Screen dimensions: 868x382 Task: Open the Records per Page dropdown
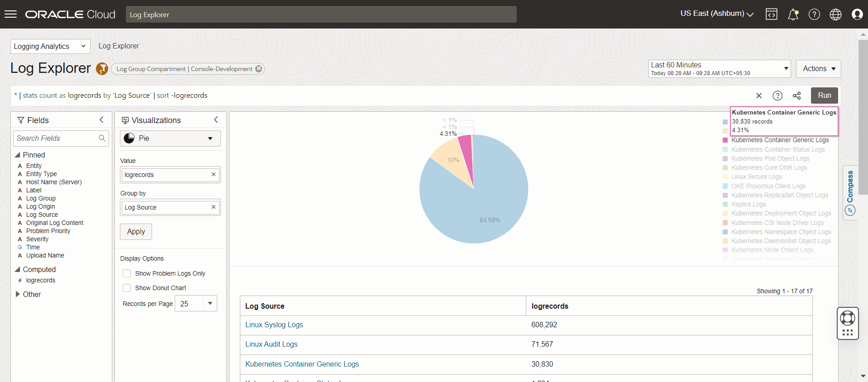[196, 303]
